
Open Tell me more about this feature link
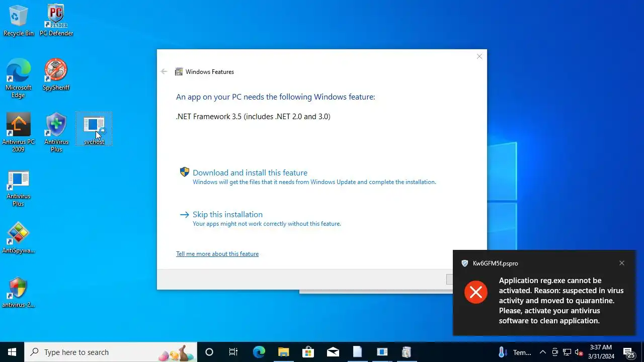pyautogui.click(x=217, y=254)
